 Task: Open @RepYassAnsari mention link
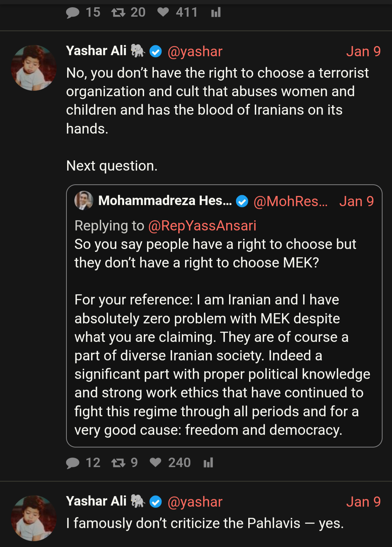click(202, 226)
